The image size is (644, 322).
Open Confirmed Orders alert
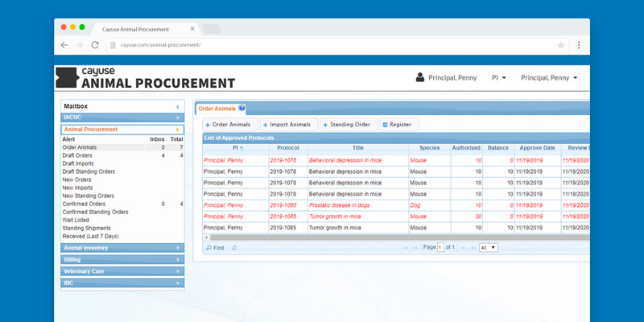click(84, 204)
